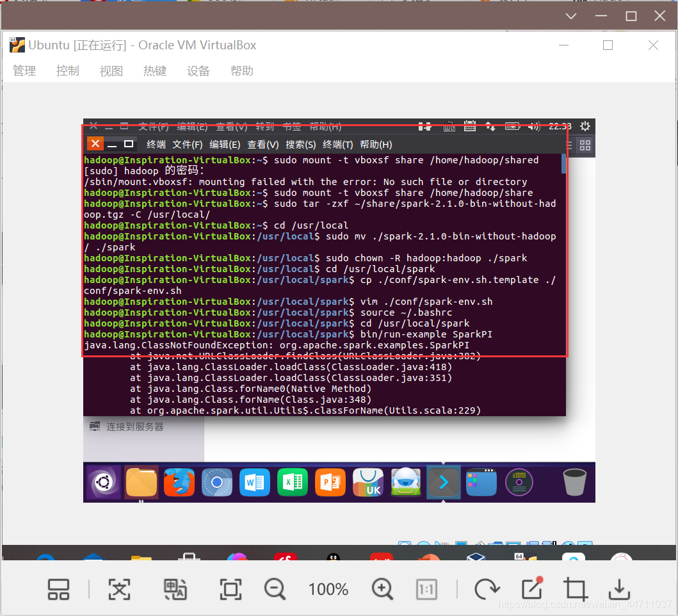Maximize the VirtualBox Ubuntu window
The height and width of the screenshot is (616, 678).
coord(608,45)
